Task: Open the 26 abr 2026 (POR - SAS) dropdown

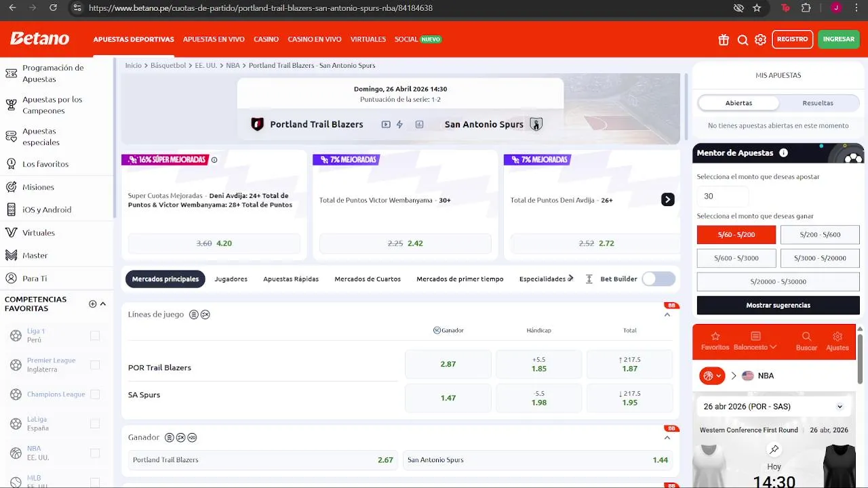Action: coord(774,407)
